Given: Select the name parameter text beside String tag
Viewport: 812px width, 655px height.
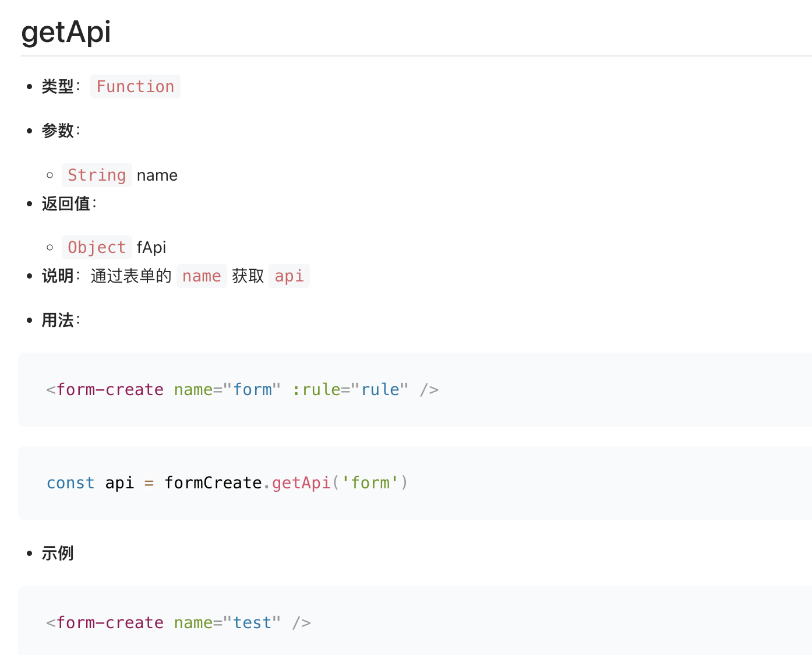Looking at the screenshot, I should coord(157,175).
